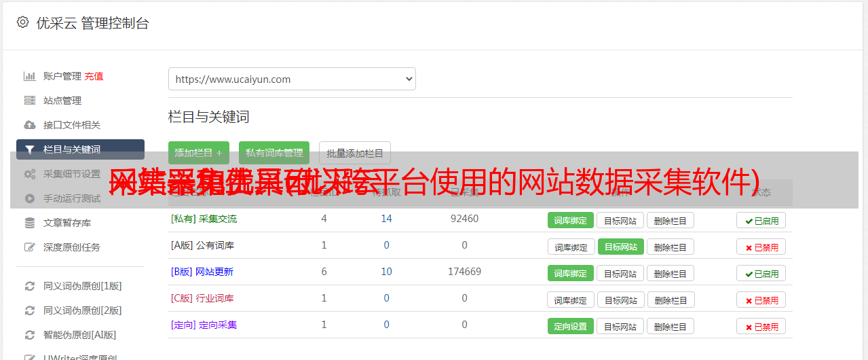This screenshot has width=868, height=360.
Task: Click the 92460 collected count cell
Action: [x=464, y=219]
